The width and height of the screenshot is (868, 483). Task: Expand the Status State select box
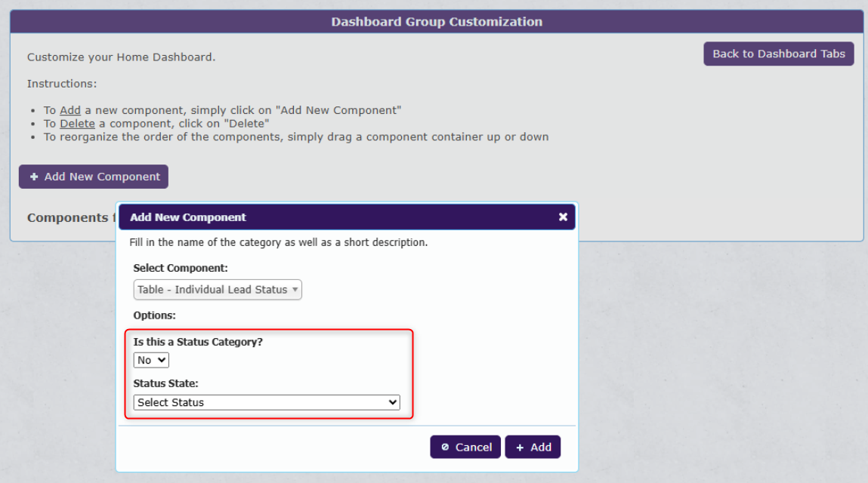coord(266,402)
